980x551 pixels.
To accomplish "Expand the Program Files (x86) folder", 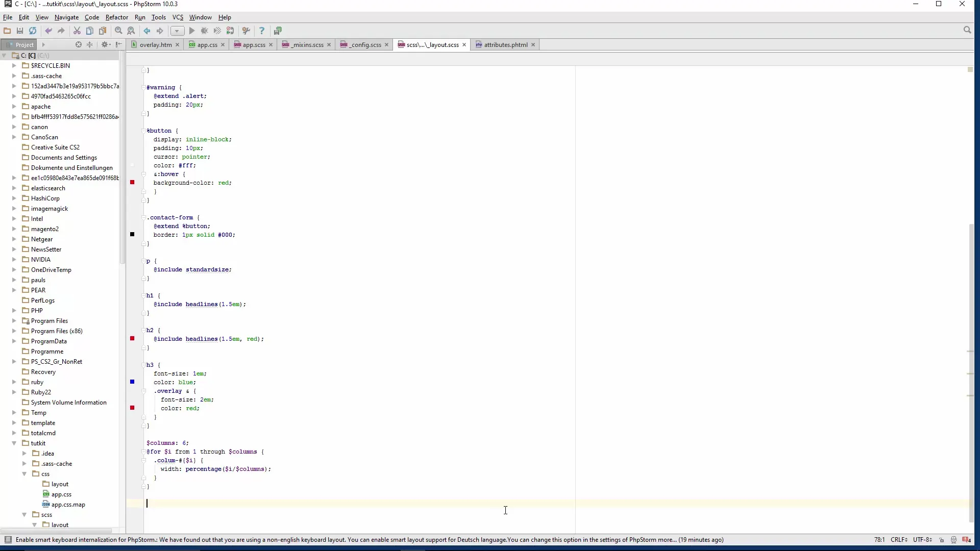I will click(14, 331).
